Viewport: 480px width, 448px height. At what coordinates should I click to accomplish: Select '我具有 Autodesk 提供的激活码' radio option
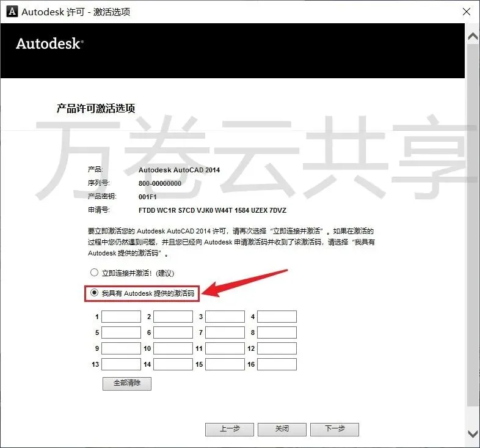pos(94,293)
